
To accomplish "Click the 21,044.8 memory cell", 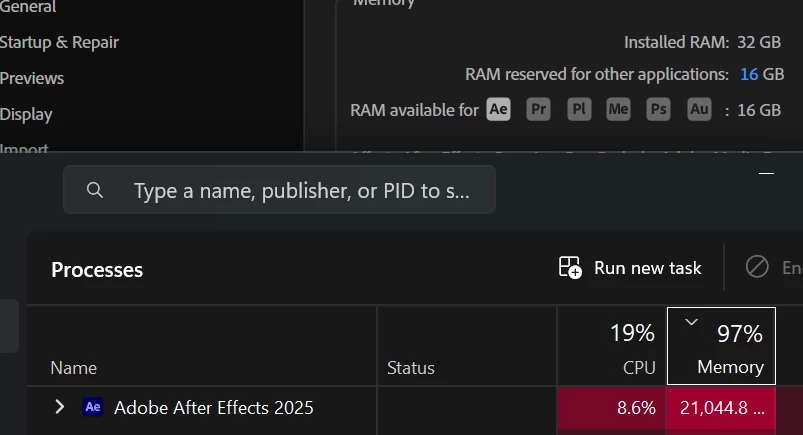I will coord(721,408).
